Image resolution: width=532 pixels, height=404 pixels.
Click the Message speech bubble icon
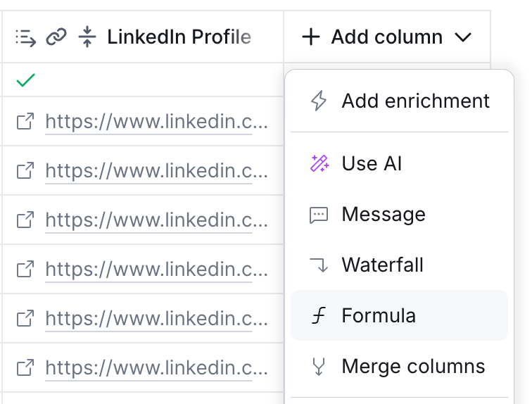[319, 215]
